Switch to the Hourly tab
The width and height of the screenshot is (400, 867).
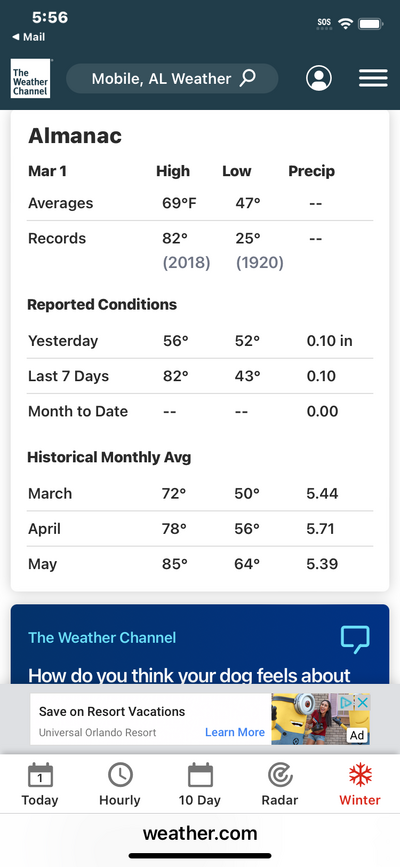(x=120, y=784)
